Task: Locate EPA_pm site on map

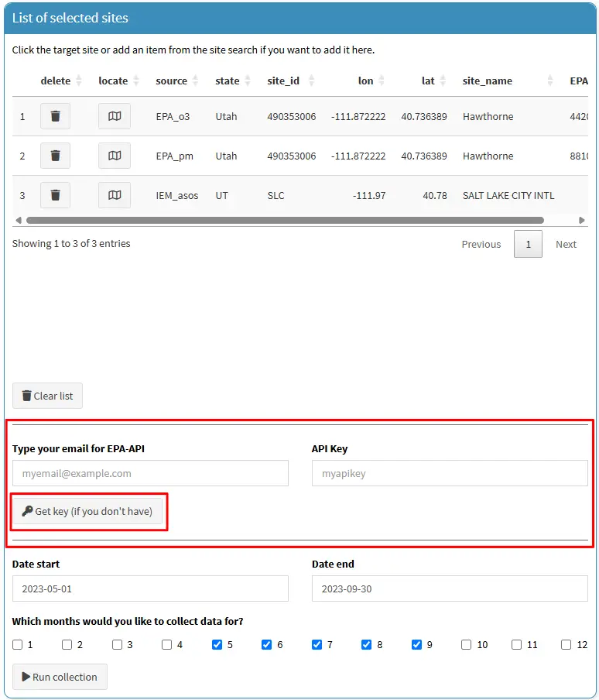Action: point(115,156)
